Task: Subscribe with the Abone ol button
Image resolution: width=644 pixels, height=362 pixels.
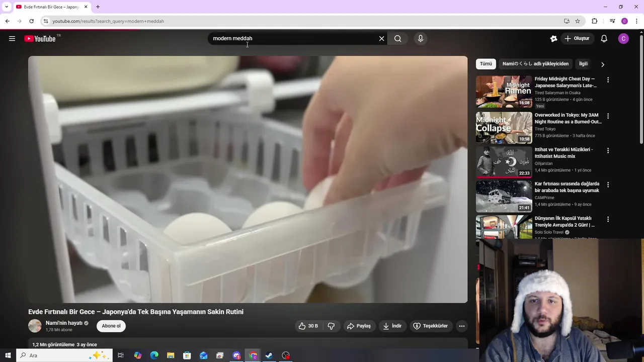Action: click(x=111, y=326)
